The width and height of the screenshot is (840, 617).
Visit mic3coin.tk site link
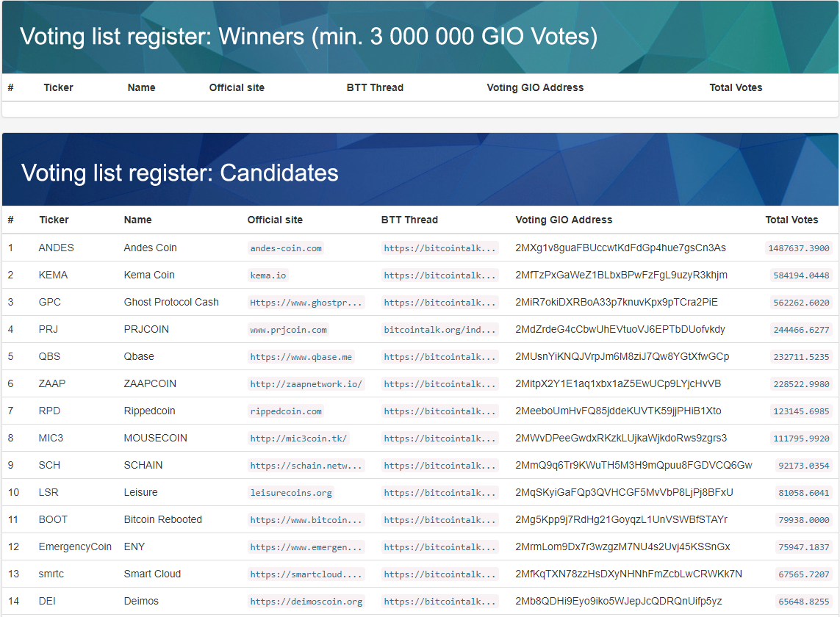298,439
